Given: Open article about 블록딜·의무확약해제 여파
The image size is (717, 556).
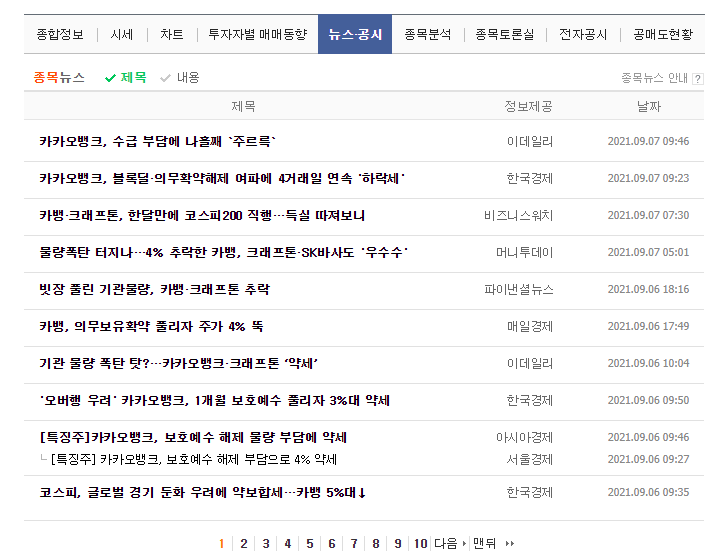Looking at the screenshot, I should coord(222,178).
